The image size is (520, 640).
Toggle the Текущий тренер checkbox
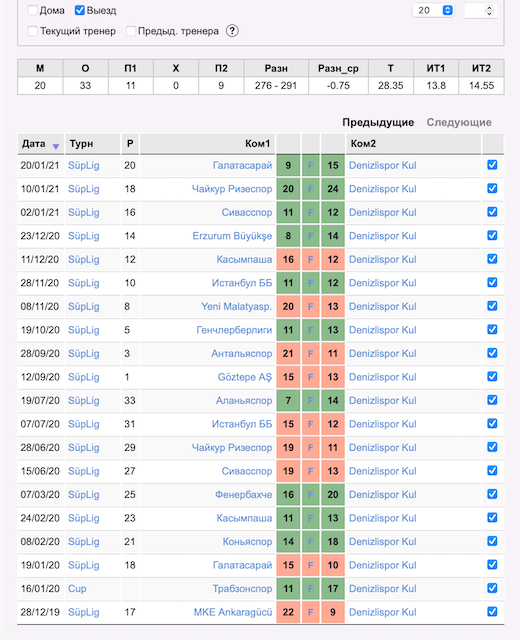[x=33, y=31]
